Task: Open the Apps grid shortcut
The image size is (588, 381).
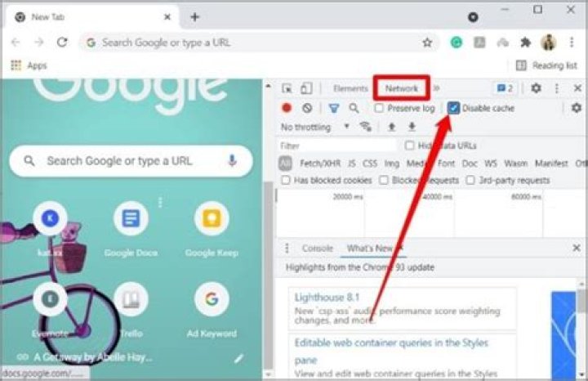Action: (x=29, y=65)
